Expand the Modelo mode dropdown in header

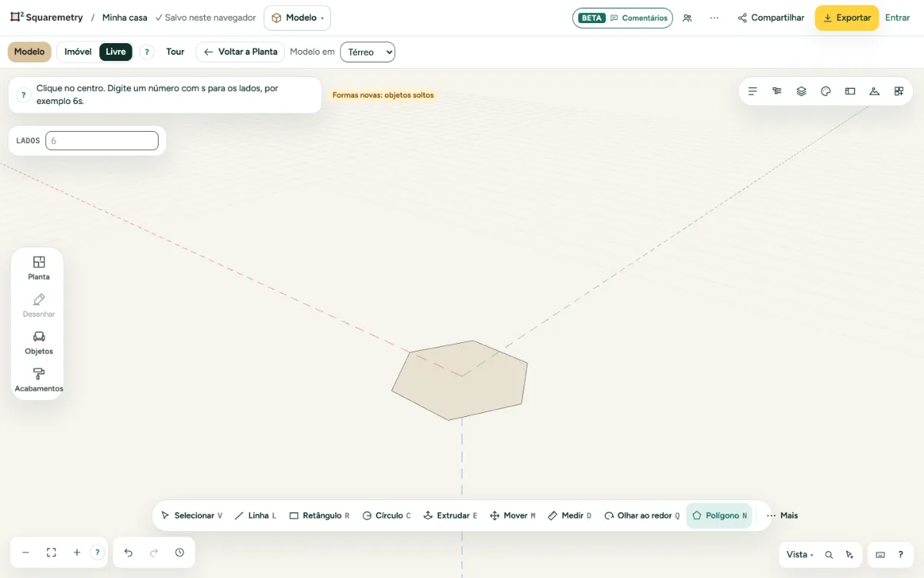tap(297, 18)
